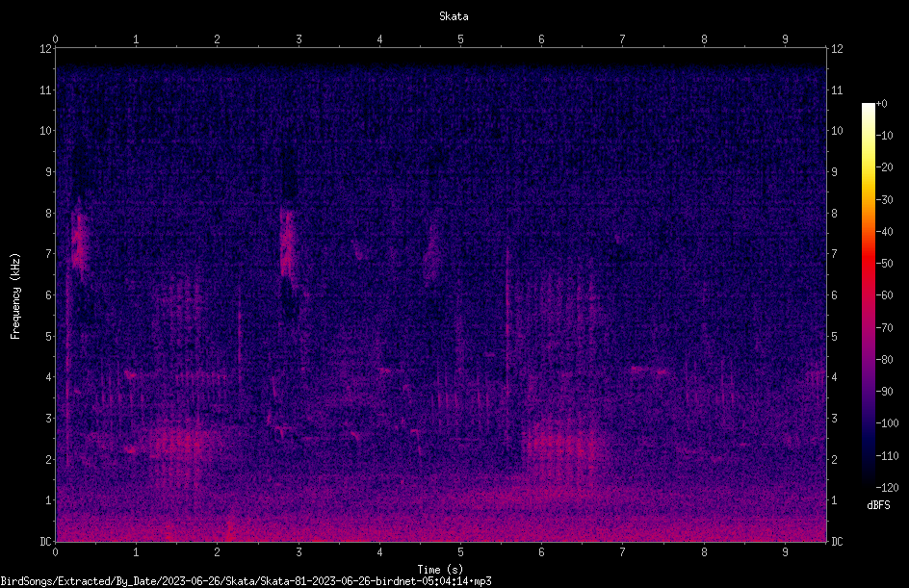Click the yellow section of the dBFS color bar

click(x=868, y=168)
